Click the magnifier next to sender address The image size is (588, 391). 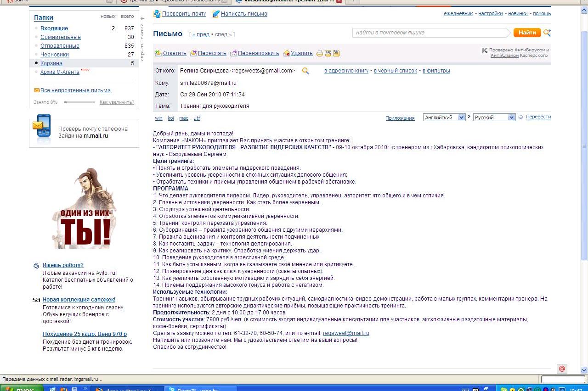(305, 71)
